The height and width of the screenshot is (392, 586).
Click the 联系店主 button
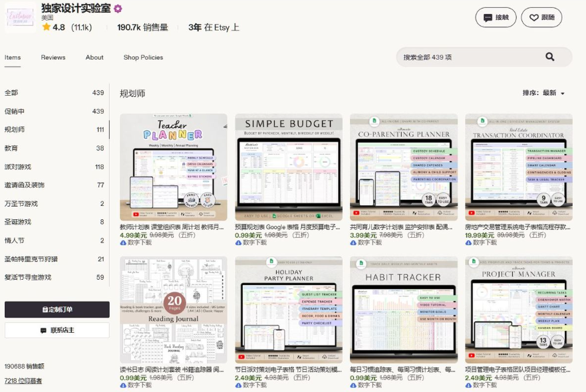click(57, 330)
